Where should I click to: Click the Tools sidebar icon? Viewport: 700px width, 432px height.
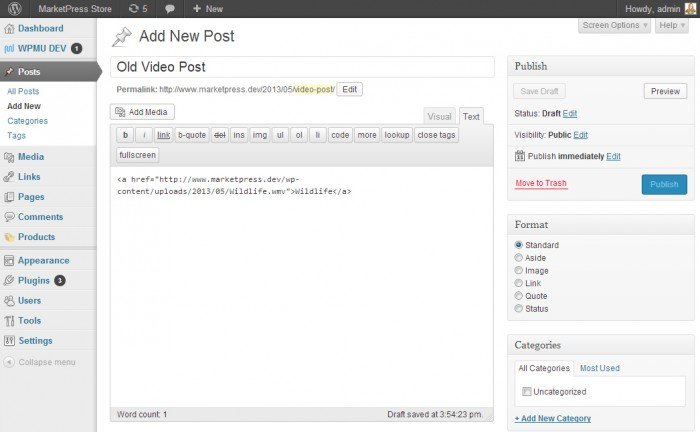(x=9, y=321)
